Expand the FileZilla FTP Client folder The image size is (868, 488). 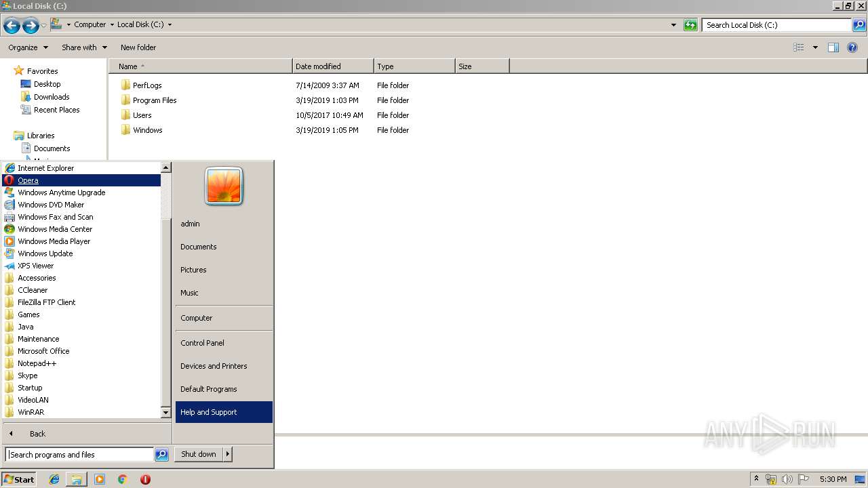(x=81, y=302)
